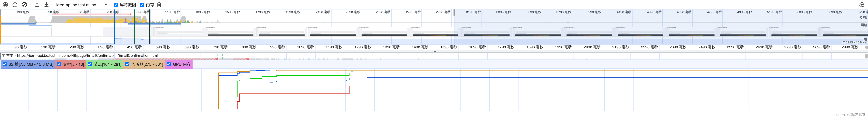The width and height of the screenshot is (868, 118).
Task: Click the 1298 毫秒 ruler label
Action: 363,47
